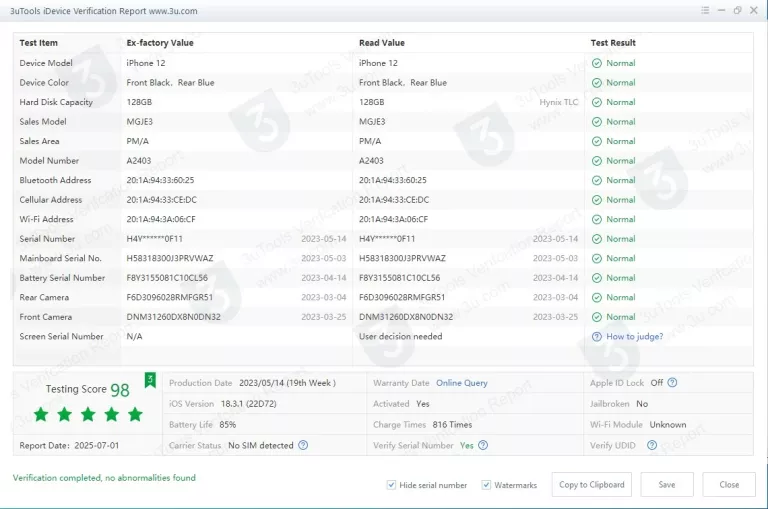
Task: Minimize the verification report window
Action: point(721,10)
